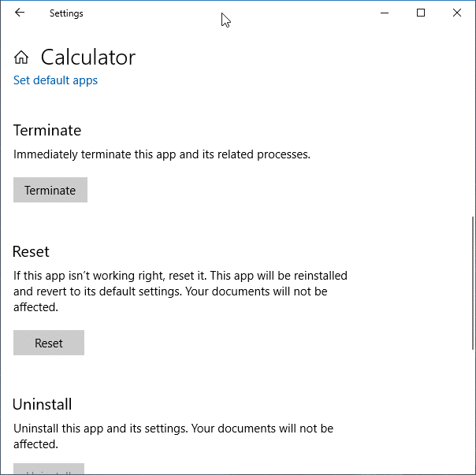
Task: Close the Settings window
Action: click(x=457, y=13)
